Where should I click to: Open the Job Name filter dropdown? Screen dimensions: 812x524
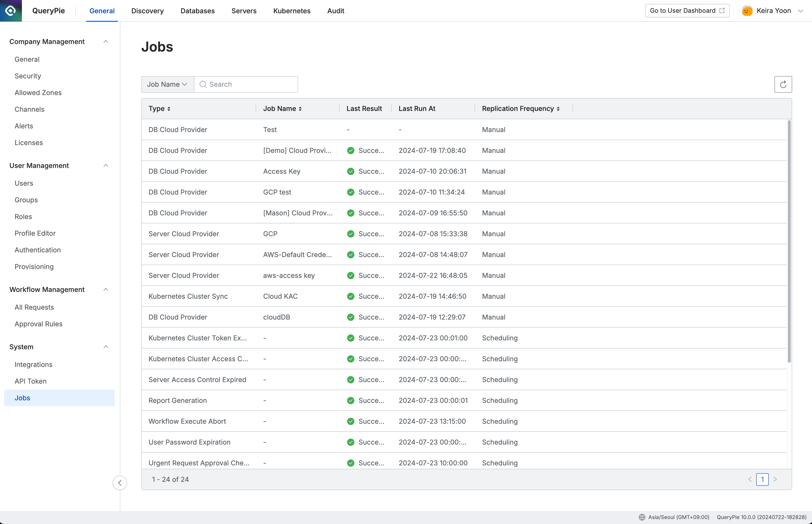[x=167, y=84]
